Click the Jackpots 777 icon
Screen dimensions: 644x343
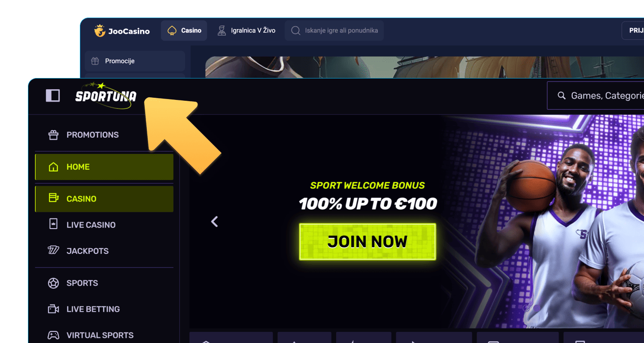tap(53, 251)
